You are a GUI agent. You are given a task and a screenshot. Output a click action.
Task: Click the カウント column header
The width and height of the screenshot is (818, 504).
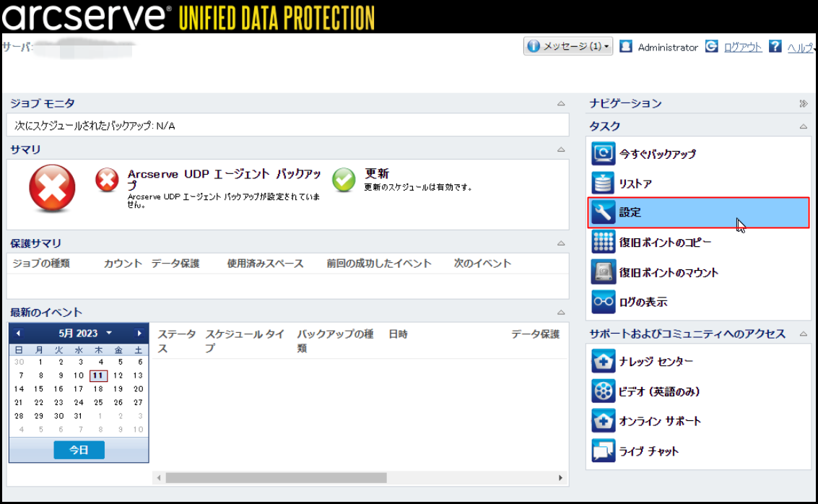(x=123, y=264)
